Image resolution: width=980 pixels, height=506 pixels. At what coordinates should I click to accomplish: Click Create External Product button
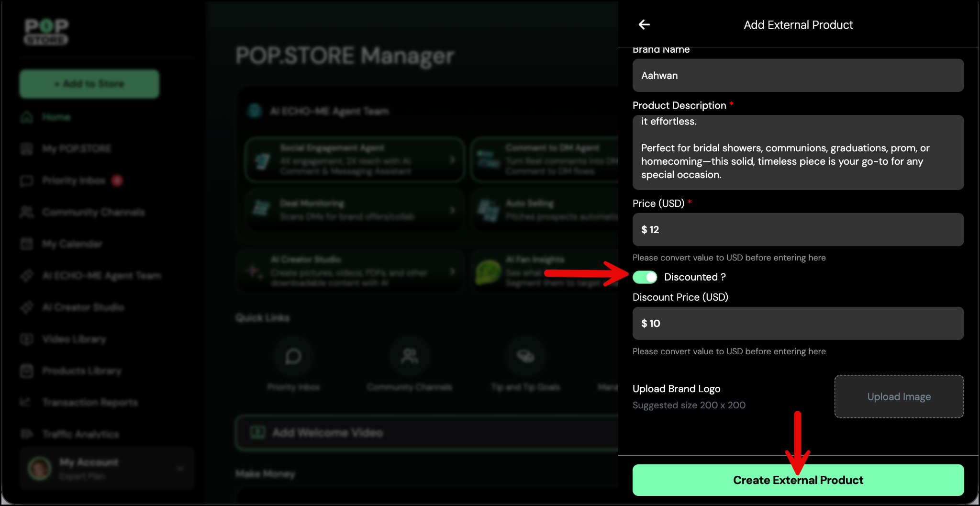point(798,480)
